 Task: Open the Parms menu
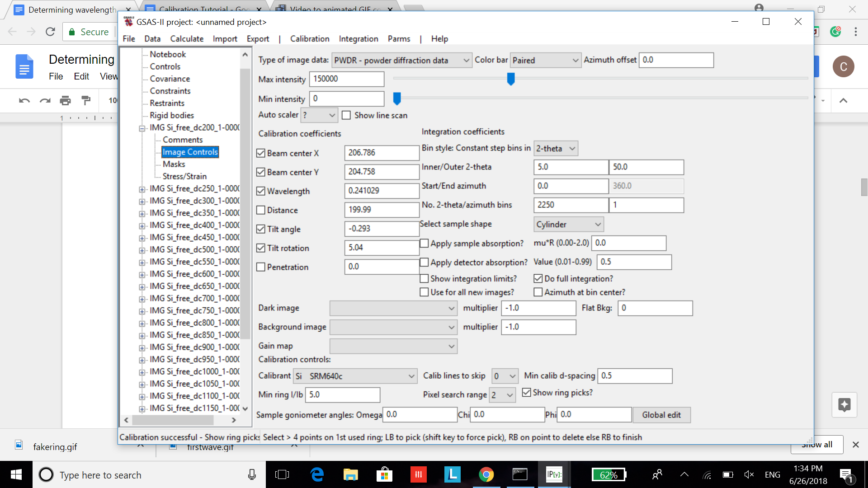[399, 39]
